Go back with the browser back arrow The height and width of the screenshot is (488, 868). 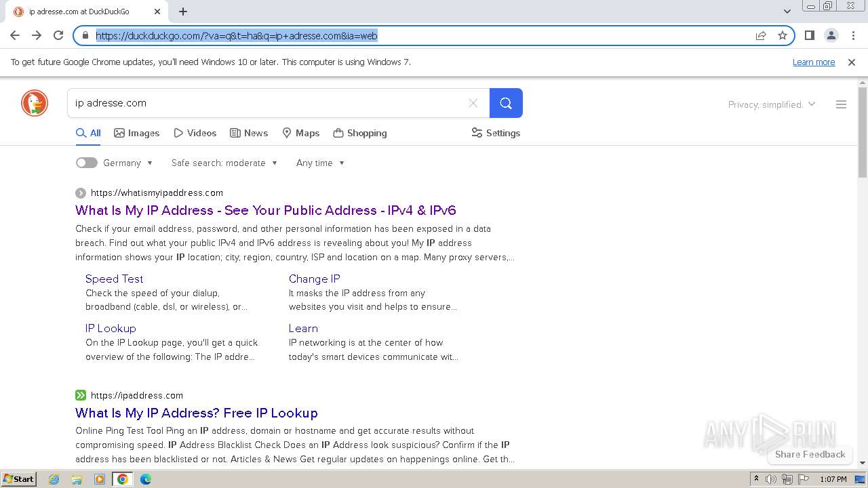(15, 35)
